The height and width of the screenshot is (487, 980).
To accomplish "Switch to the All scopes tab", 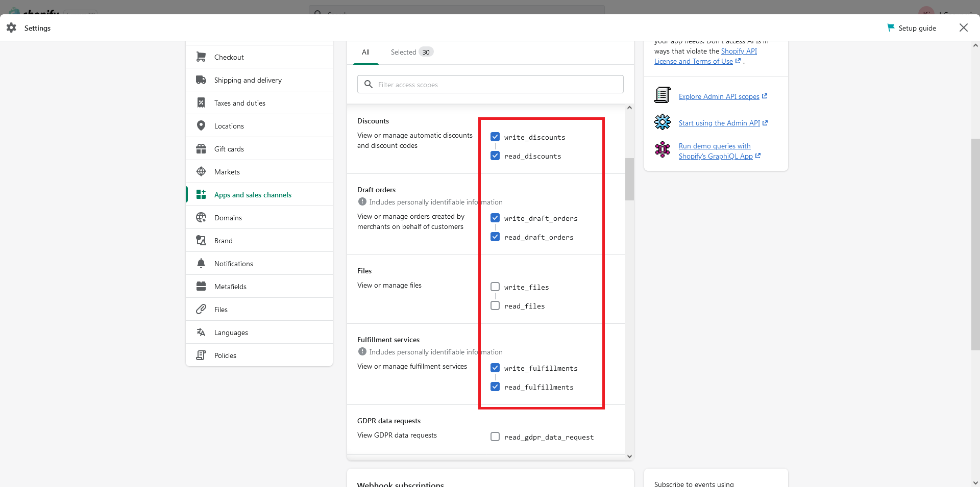I will tap(365, 52).
